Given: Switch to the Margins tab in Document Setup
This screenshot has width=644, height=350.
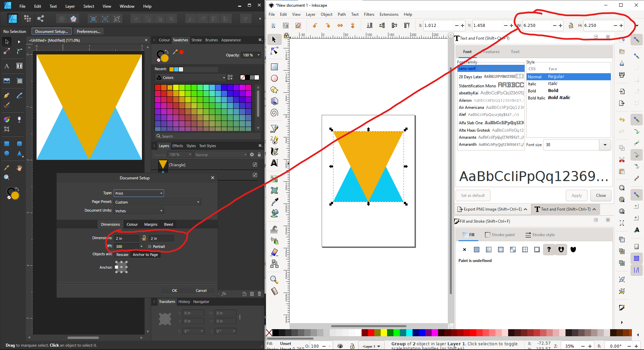Looking at the screenshot, I should [151, 224].
